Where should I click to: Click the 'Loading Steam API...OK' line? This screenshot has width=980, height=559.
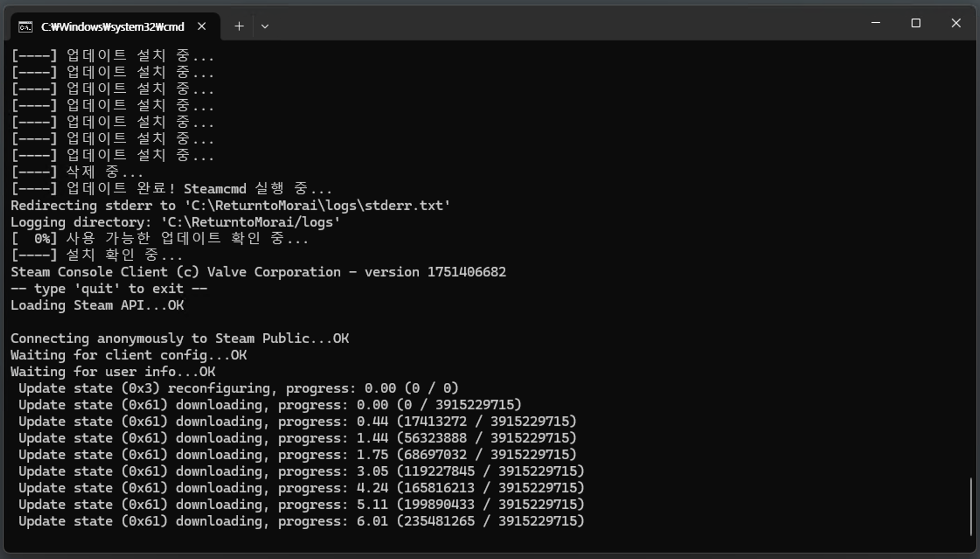pos(97,305)
